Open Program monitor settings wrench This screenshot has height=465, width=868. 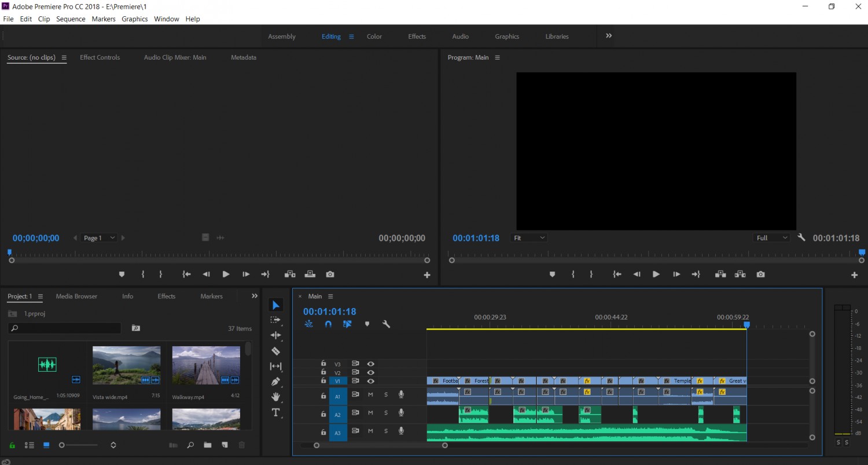(801, 237)
